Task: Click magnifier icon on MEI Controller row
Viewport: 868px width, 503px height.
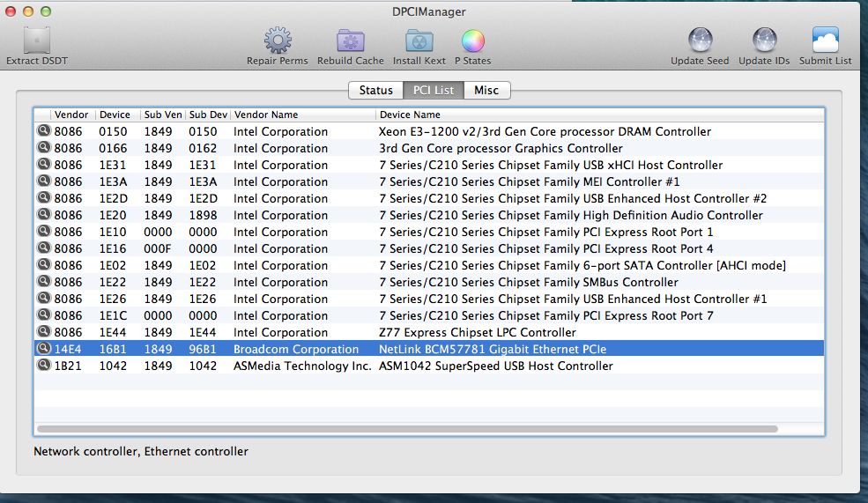Action: click(43, 181)
